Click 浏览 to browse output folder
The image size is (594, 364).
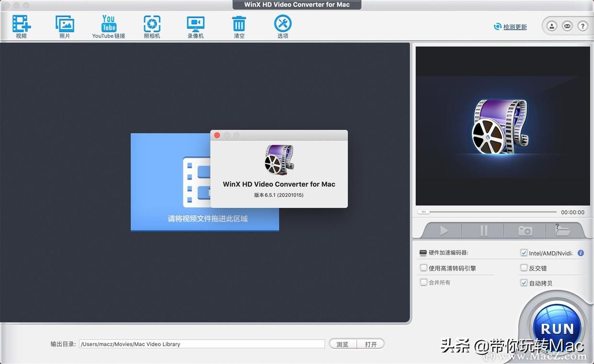tap(343, 344)
